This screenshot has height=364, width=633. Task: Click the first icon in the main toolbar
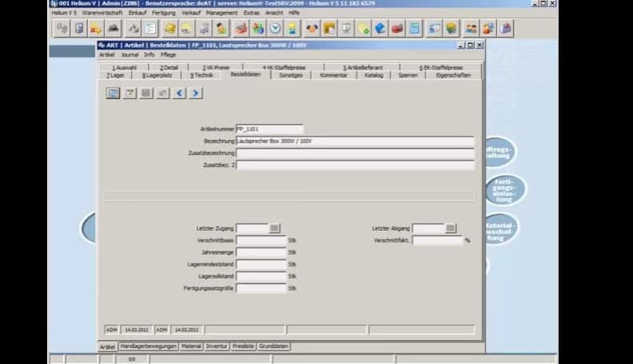62,29
